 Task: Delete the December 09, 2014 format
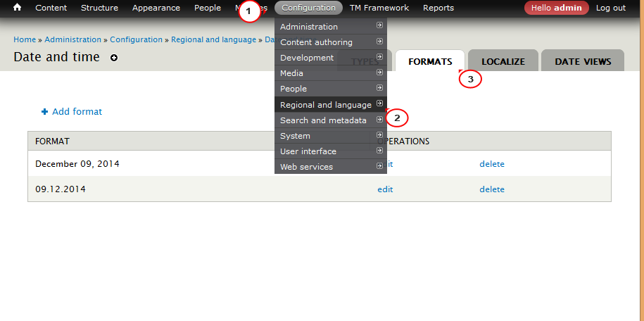click(x=492, y=164)
